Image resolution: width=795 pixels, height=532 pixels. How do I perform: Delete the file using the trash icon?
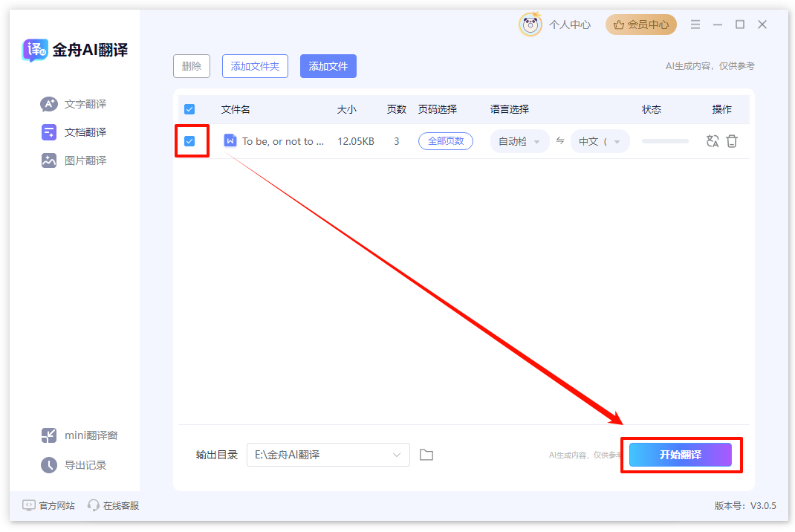[732, 140]
